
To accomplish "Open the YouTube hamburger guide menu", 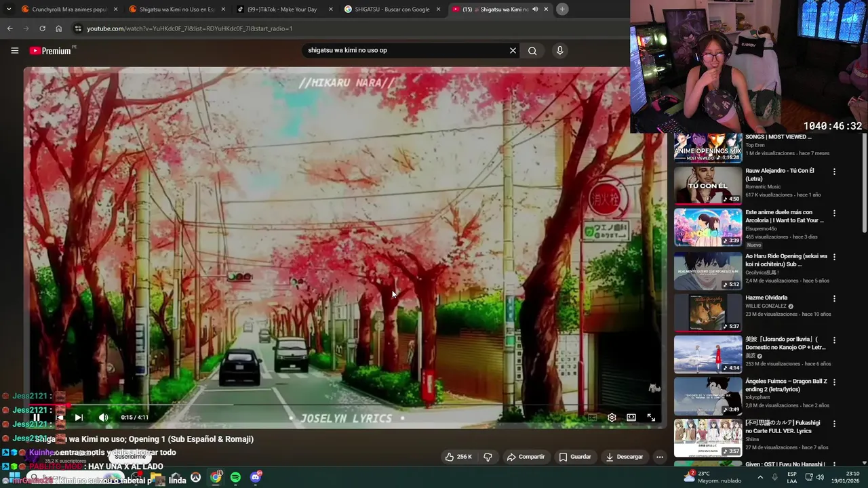I will 14,51.
